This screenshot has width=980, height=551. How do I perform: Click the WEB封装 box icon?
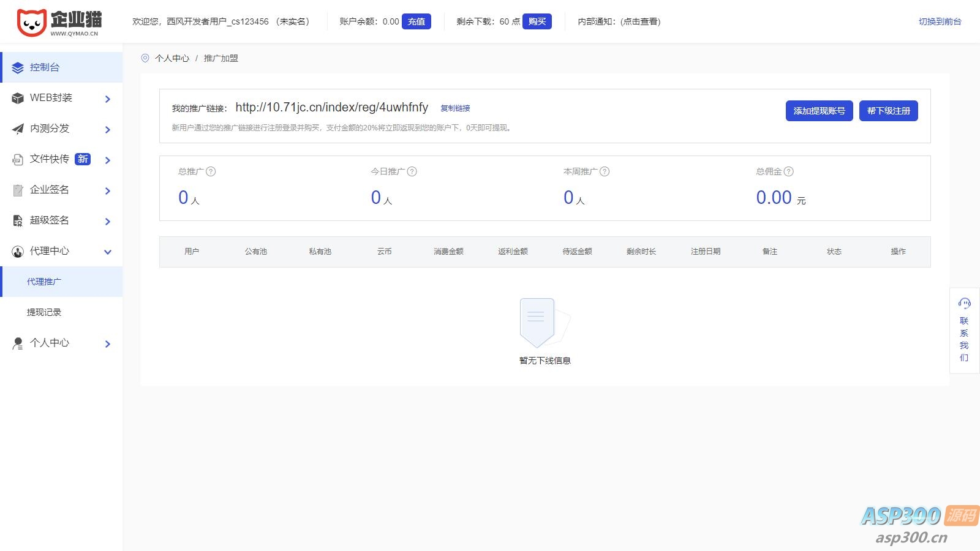pyautogui.click(x=18, y=98)
